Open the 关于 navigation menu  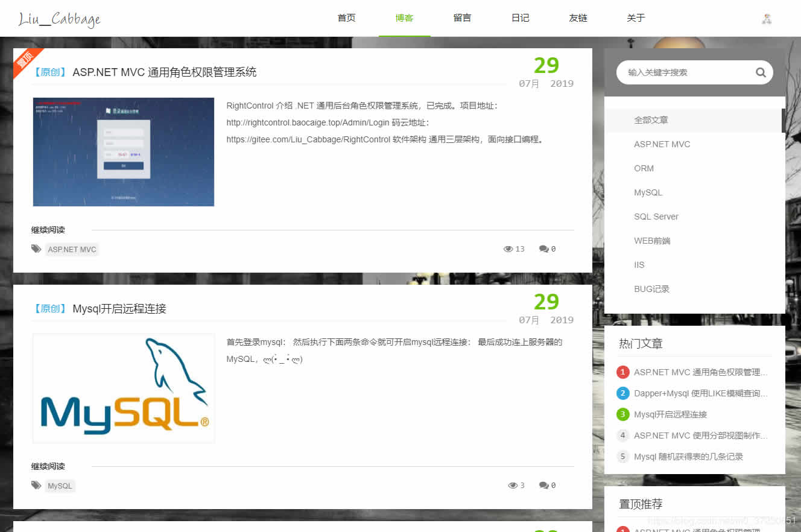tap(635, 18)
